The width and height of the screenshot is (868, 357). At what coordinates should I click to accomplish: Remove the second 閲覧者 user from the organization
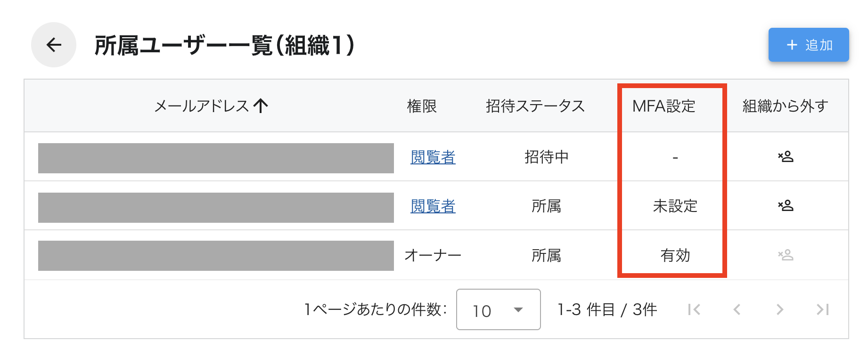click(786, 206)
